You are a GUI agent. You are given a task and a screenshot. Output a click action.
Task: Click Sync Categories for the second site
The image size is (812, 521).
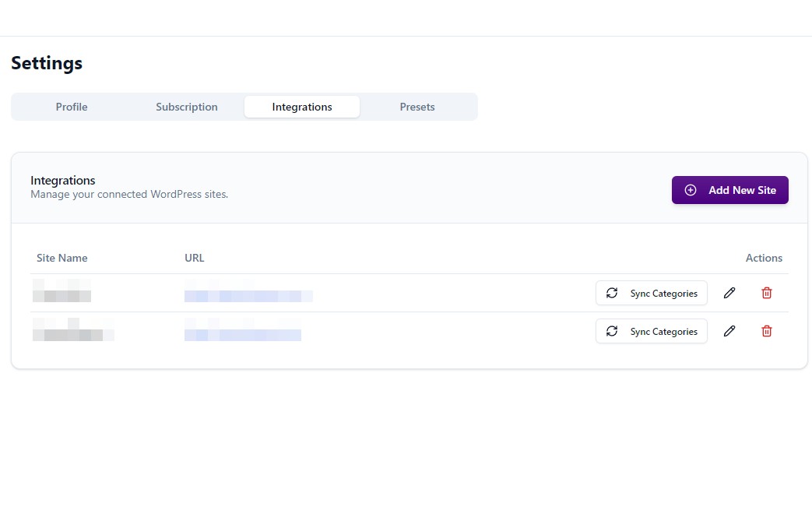(652, 331)
